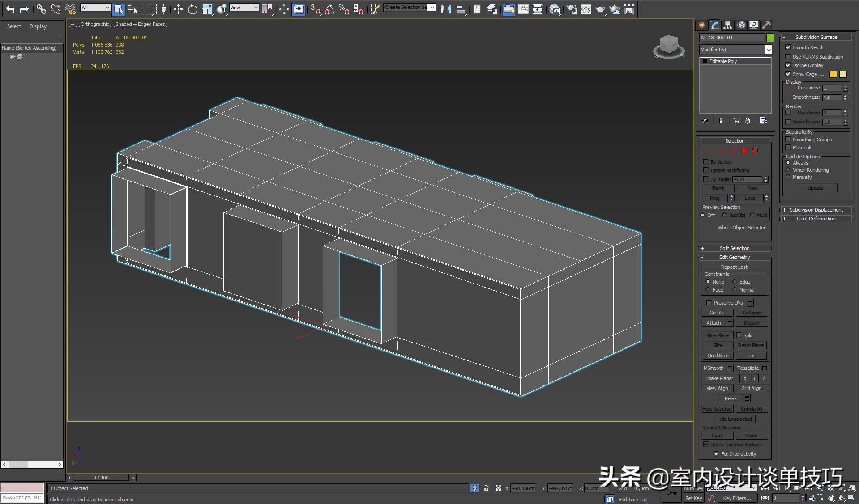Screen dimensions: 859x504
Task: Select the Manually update option
Action: [x=788, y=177]
